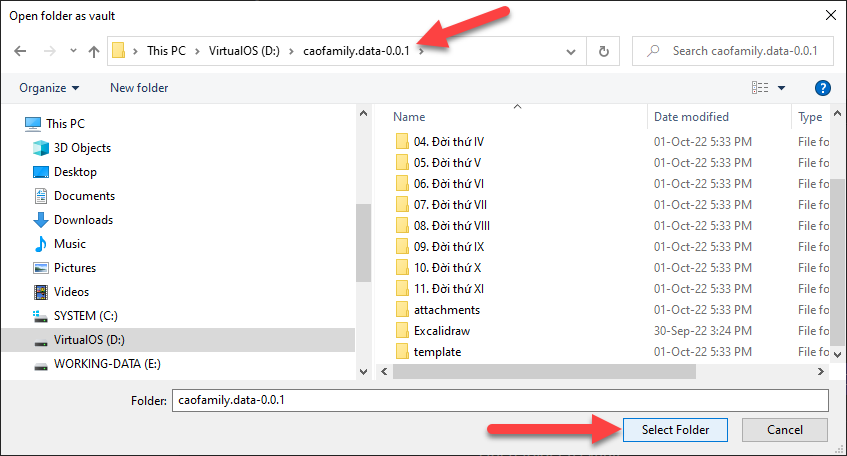Select the Excalidraw folder icon
847x456 pixels.
pos(402,330)
